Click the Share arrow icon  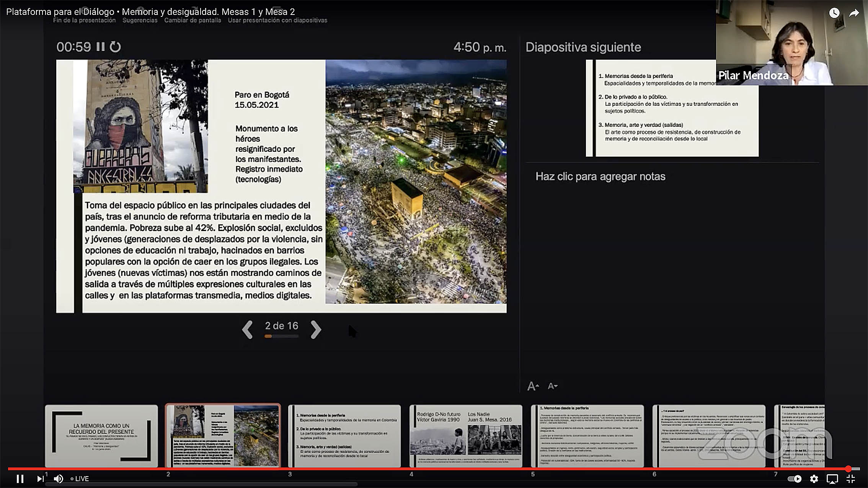point(854,13)
